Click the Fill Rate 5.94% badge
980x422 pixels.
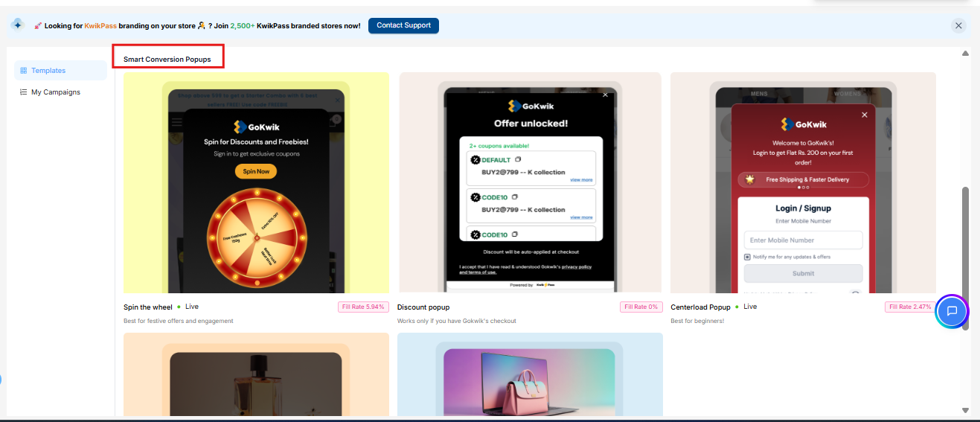tap(363, 307)
